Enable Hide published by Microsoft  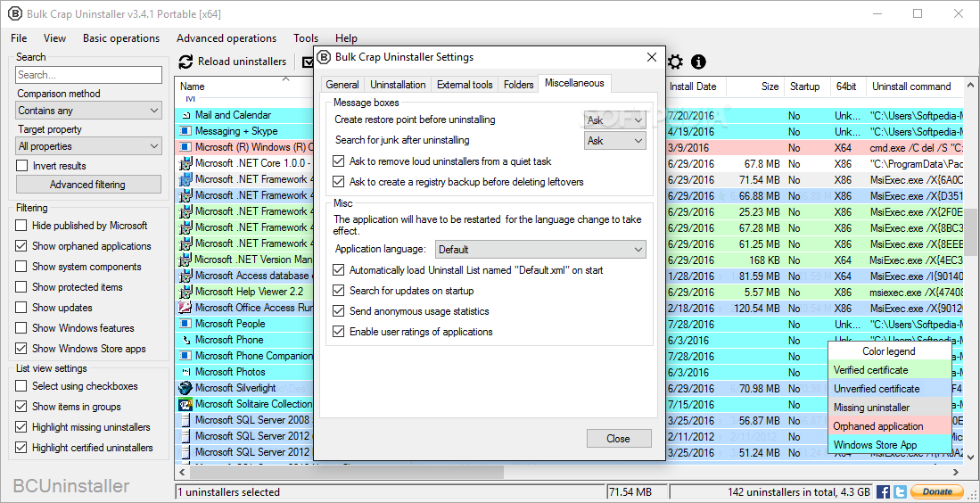point(21,226)
